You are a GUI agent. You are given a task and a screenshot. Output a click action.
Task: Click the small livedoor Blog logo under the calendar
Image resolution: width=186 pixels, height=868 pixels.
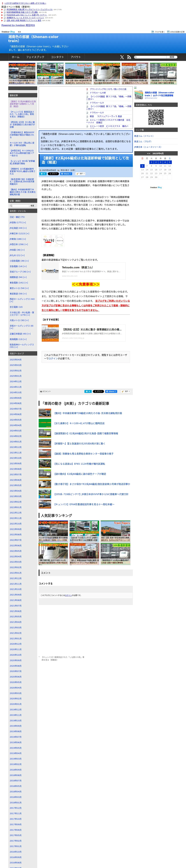click(156, 187)
